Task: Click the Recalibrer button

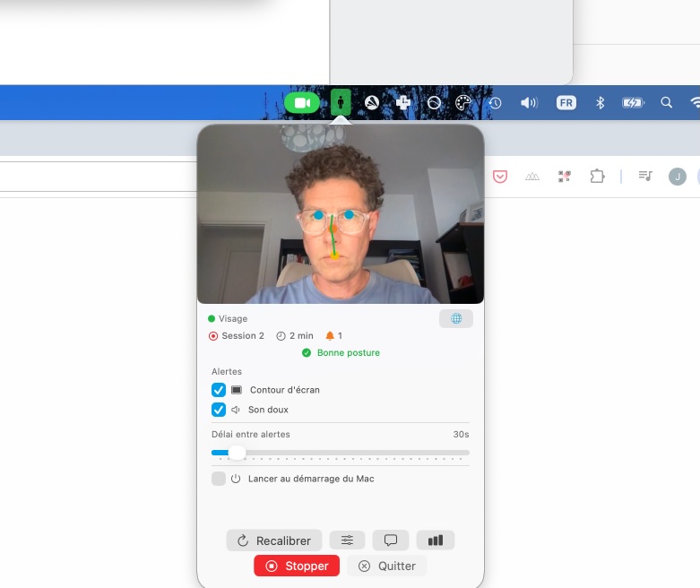Action: click(x=274, y=540)
